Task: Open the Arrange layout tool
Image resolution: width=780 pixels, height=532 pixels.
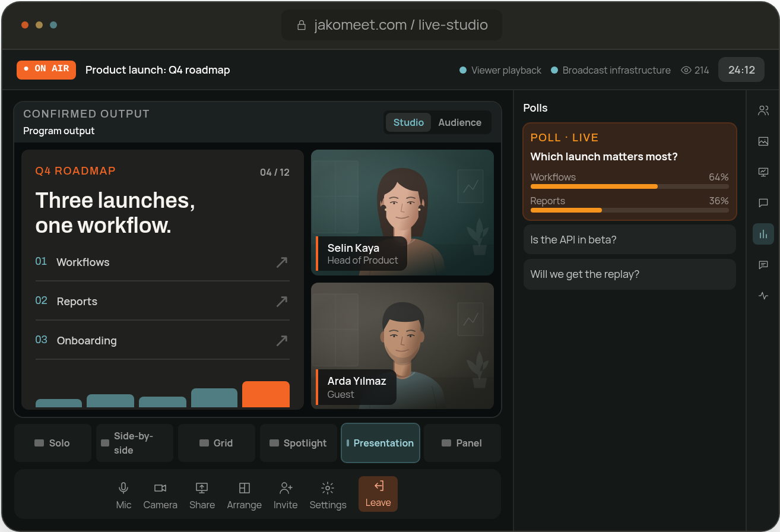Action: (x=244, y=495)
